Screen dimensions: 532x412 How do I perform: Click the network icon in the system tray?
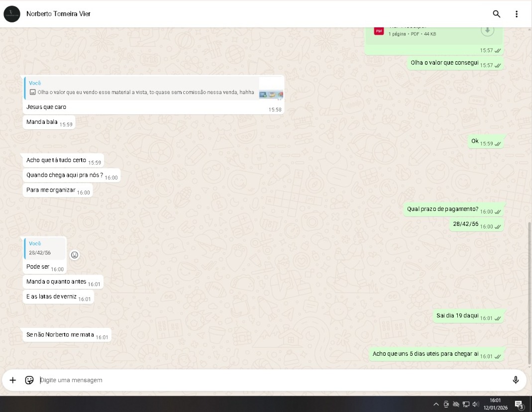click(466, 404)
